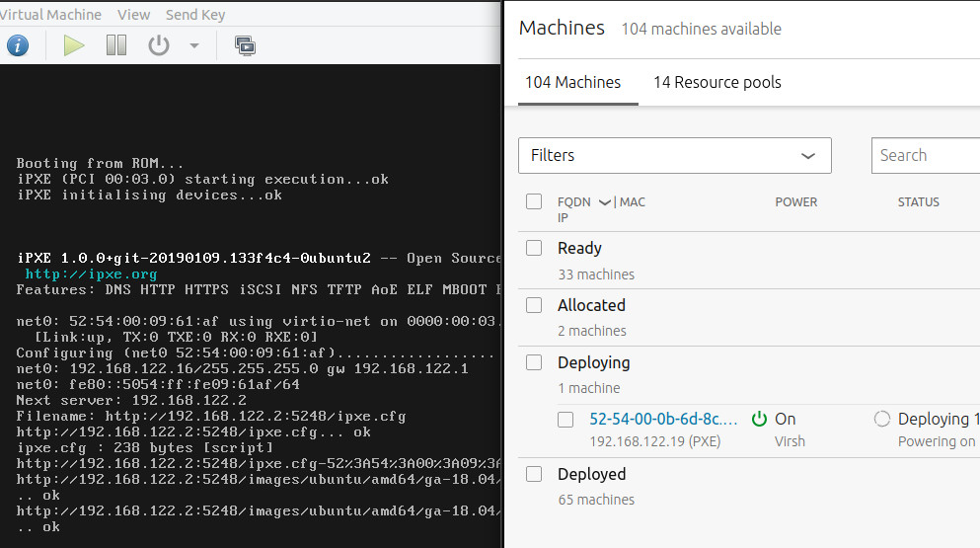
Task: Open the Send Key menu
Action: point(194,14)
